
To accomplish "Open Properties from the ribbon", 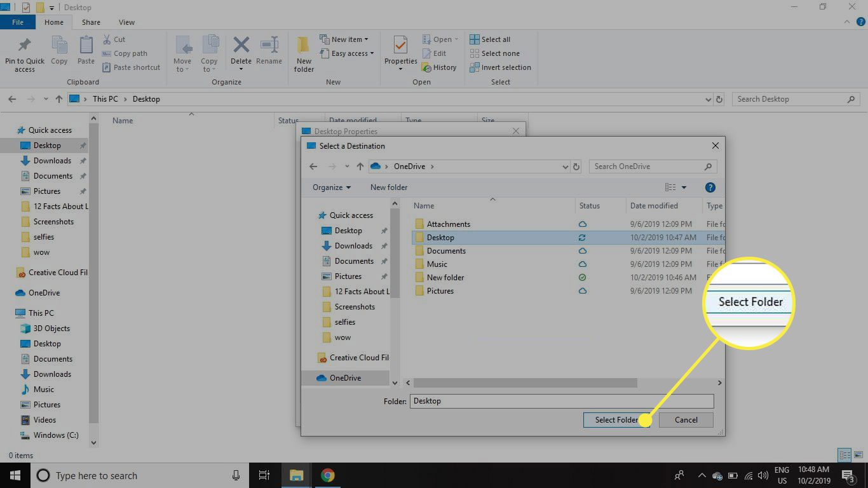I will coord(400,50).
